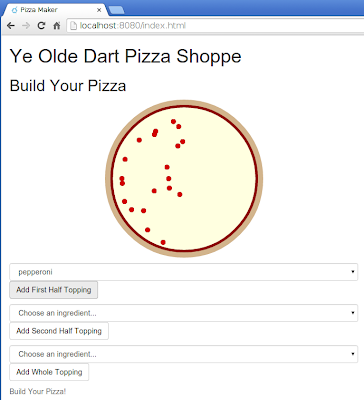Switch to the Pizza Maker tab
This screenshot has height=400, width=364.
coord(55,10)
